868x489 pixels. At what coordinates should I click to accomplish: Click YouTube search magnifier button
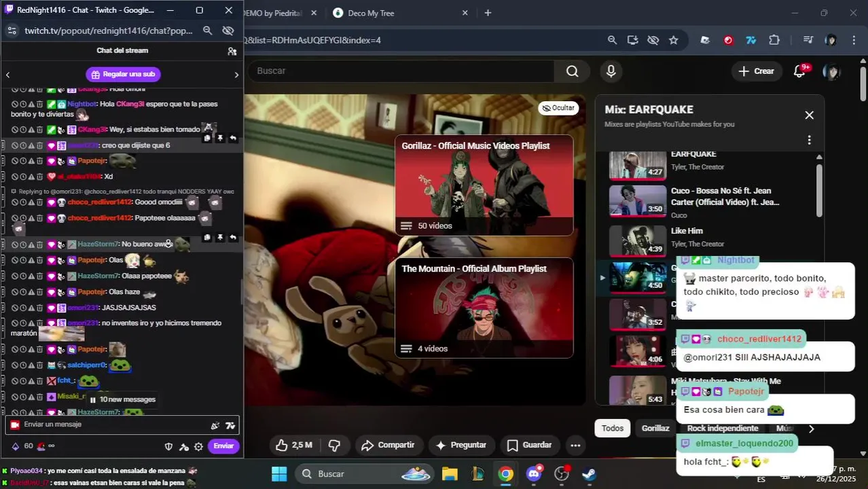pos(572,71)
